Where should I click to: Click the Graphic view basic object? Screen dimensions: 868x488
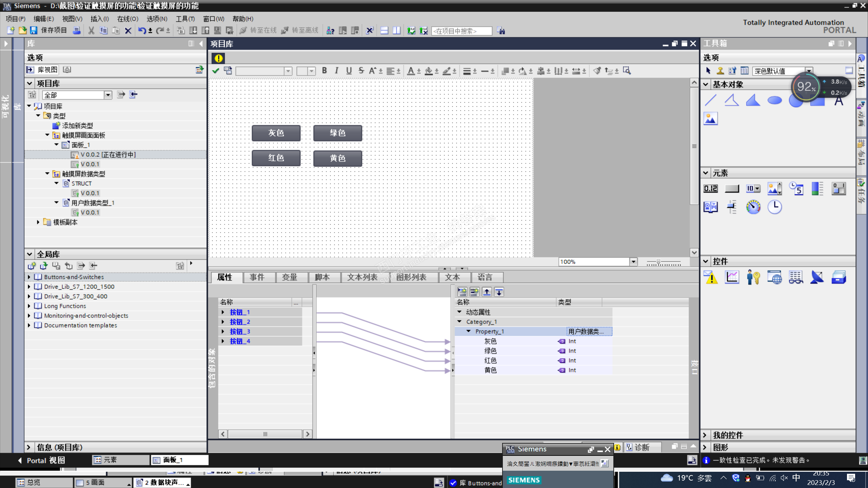[711, 119]
